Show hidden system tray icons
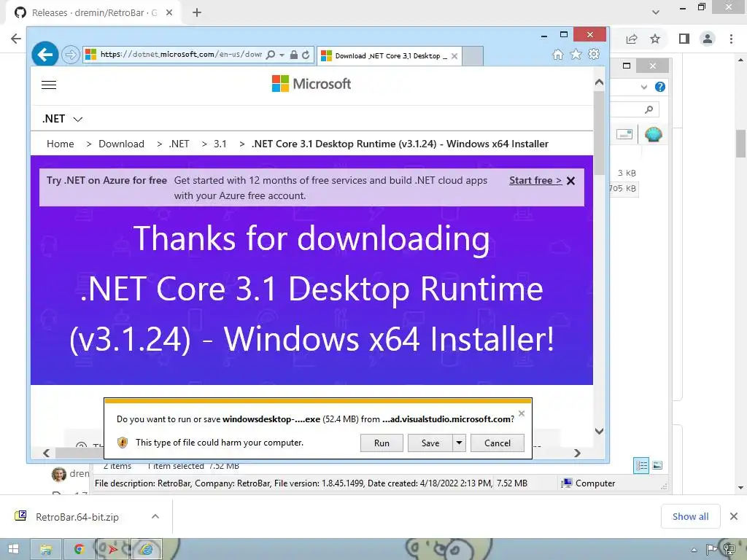 (694, 550)
